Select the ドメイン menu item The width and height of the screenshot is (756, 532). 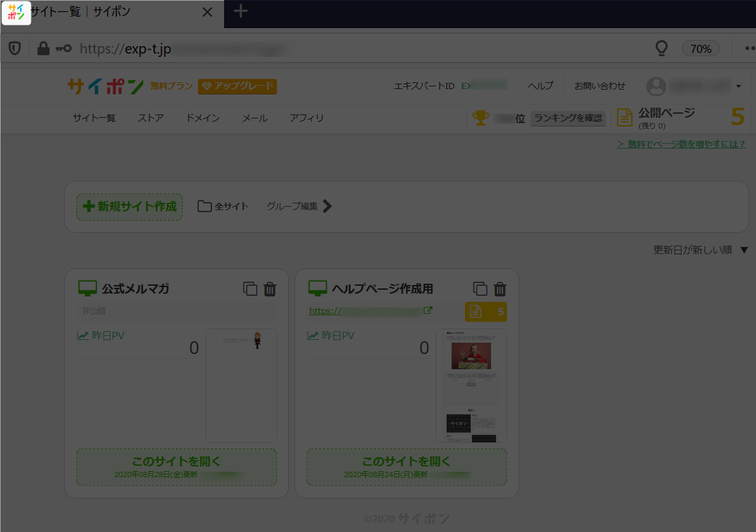(x=203, y=118)
